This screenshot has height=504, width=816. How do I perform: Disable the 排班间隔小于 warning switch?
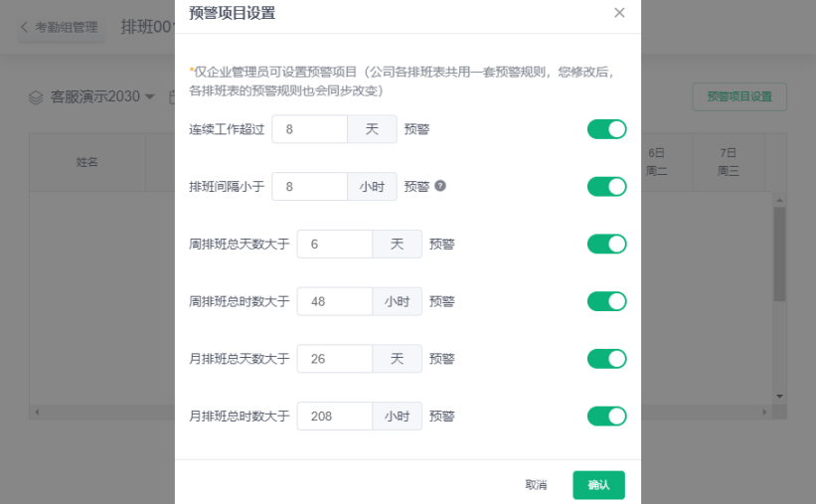click(x=607, y=187)
